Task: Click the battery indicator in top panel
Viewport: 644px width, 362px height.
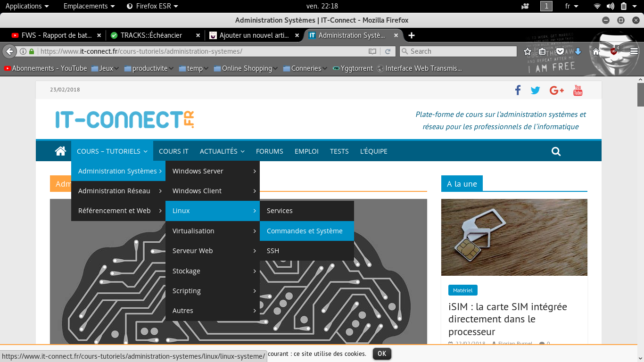Action: pos(624,6)
